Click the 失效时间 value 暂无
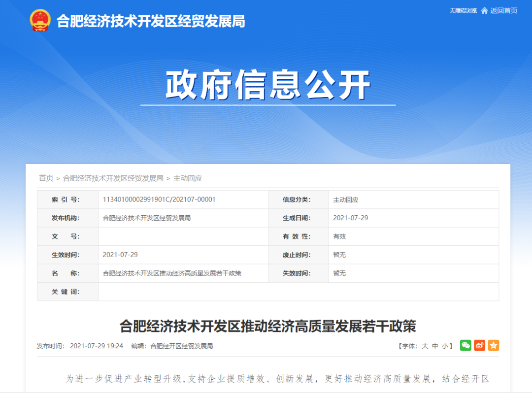 pyautogui.click(x=339, y=273)
